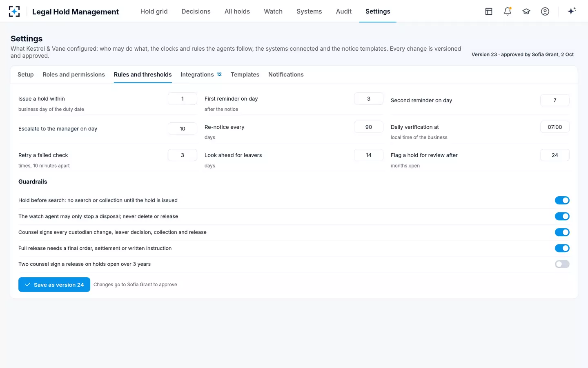
Task: Open Systems in top navigation
Action: point(309,11)
